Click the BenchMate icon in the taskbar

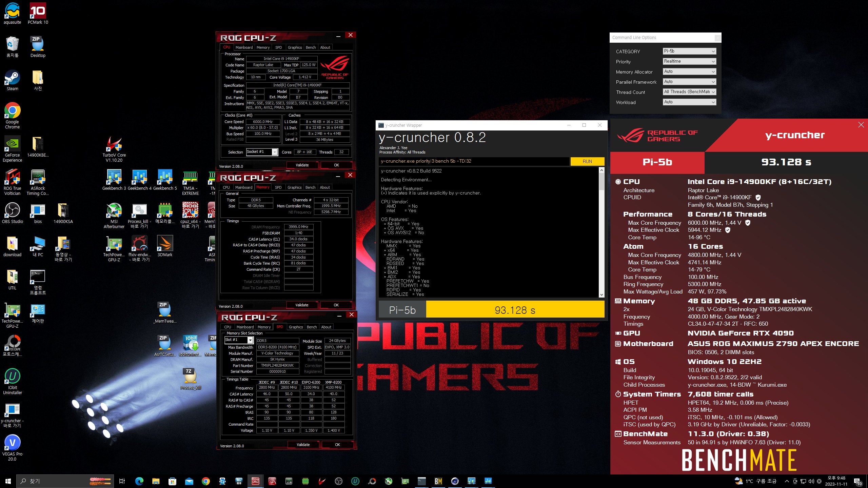click(x=438, y=481)
